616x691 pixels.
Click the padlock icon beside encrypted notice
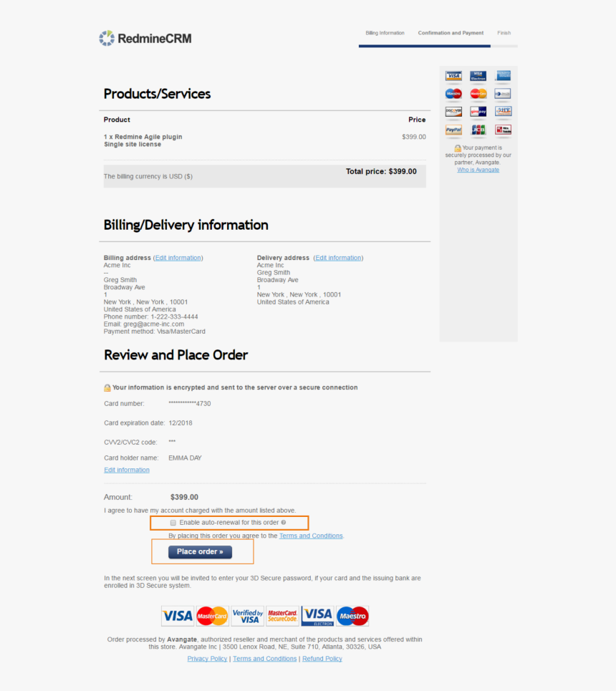tap(107, 388)
